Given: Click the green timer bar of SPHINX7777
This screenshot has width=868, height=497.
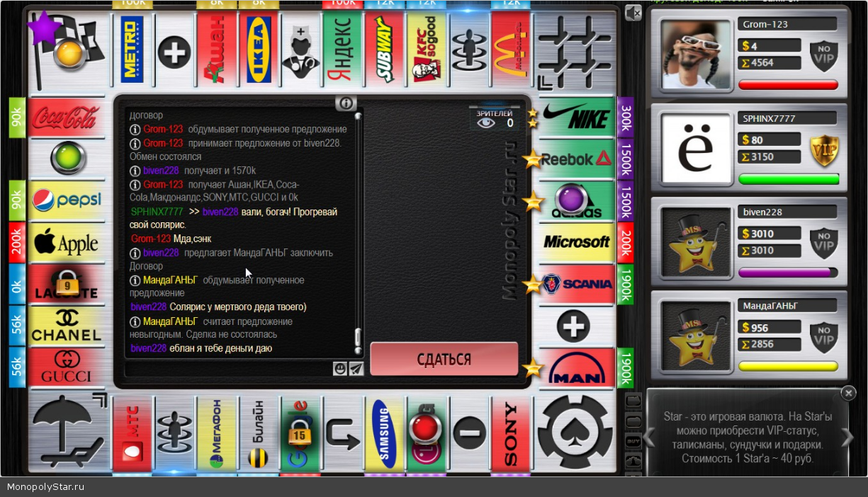Looking at the screenshot, I should coord(788,179).
